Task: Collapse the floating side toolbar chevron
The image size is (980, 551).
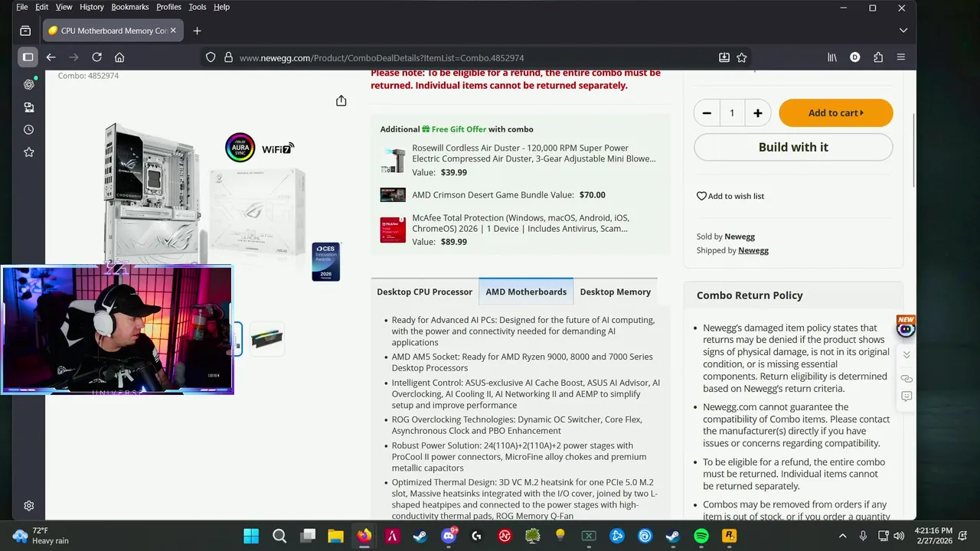Action: click(906, 355)
